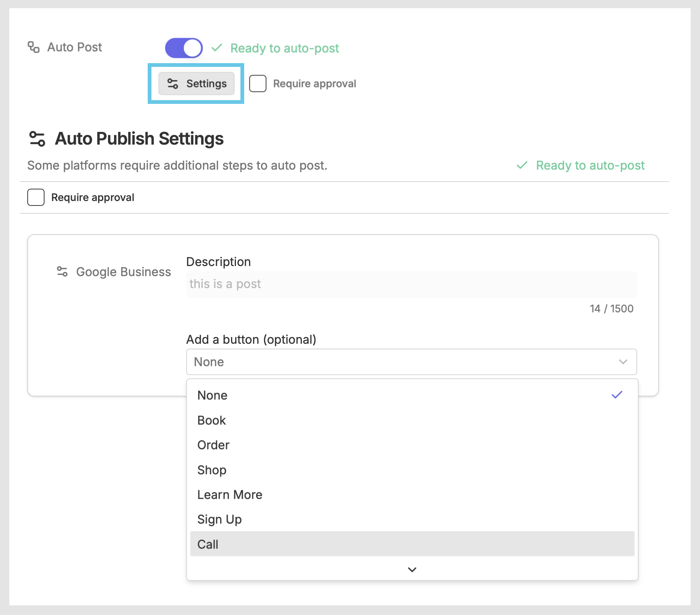Click the chevron arrow in the None combo box
Image resolution: width=700 pixels, height=615 pixels.
[623, 362]
